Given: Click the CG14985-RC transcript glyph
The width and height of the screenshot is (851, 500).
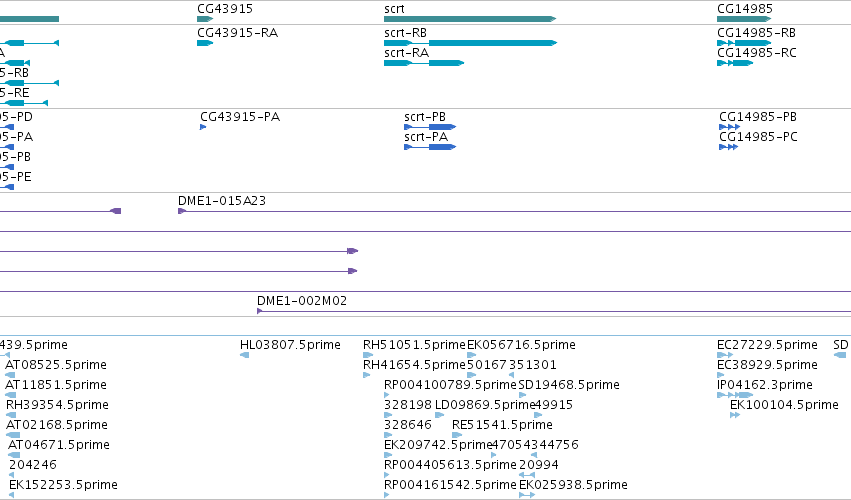Looking at the screenshot, I should [735, 63].
